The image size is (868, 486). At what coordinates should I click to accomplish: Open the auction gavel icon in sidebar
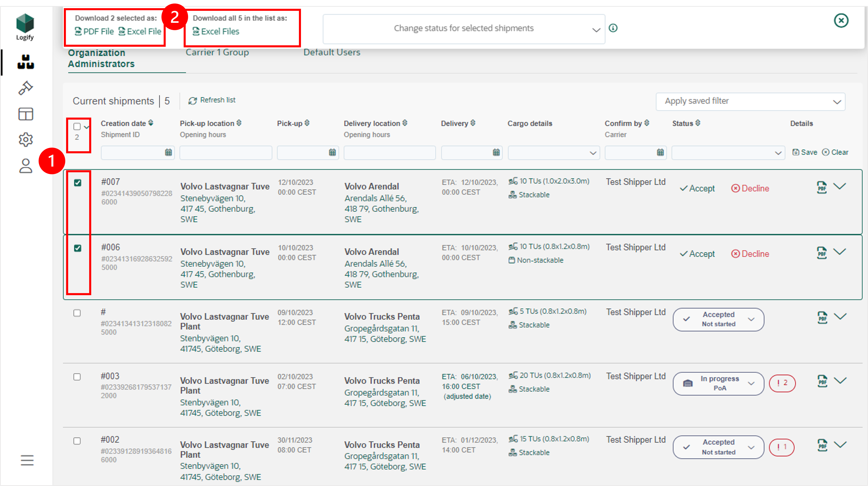[x=26, y=88]
